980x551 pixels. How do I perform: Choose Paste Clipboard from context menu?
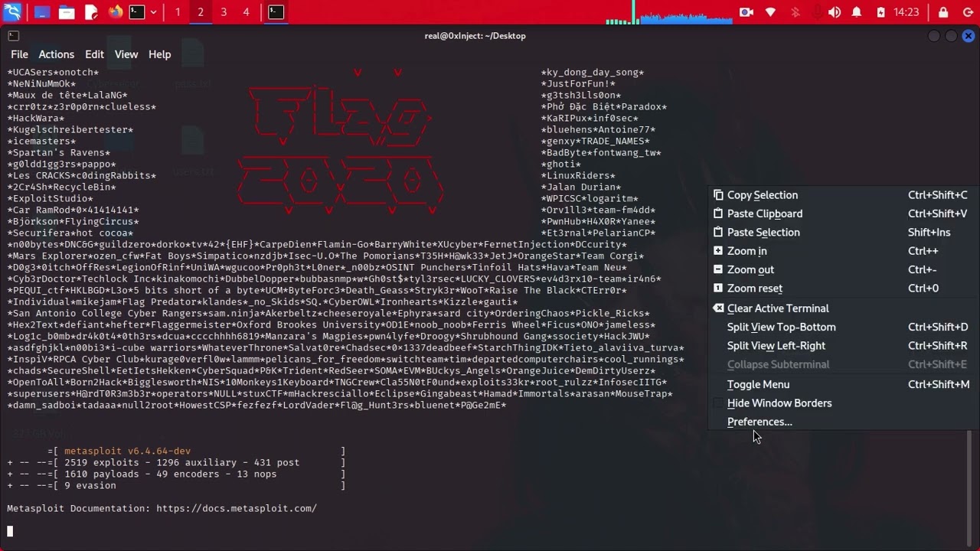(x=841, y=214)
